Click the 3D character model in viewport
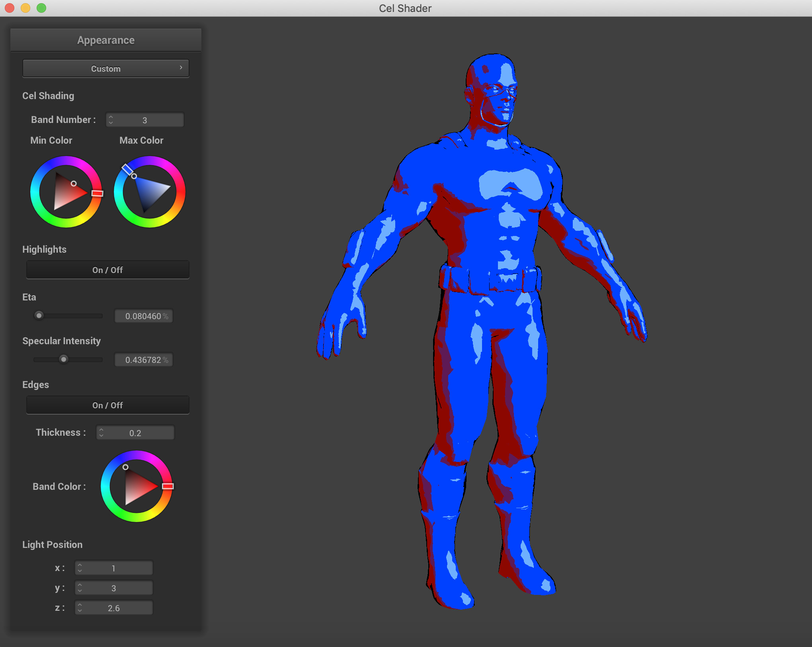The image size is (812, 647). 482,330
